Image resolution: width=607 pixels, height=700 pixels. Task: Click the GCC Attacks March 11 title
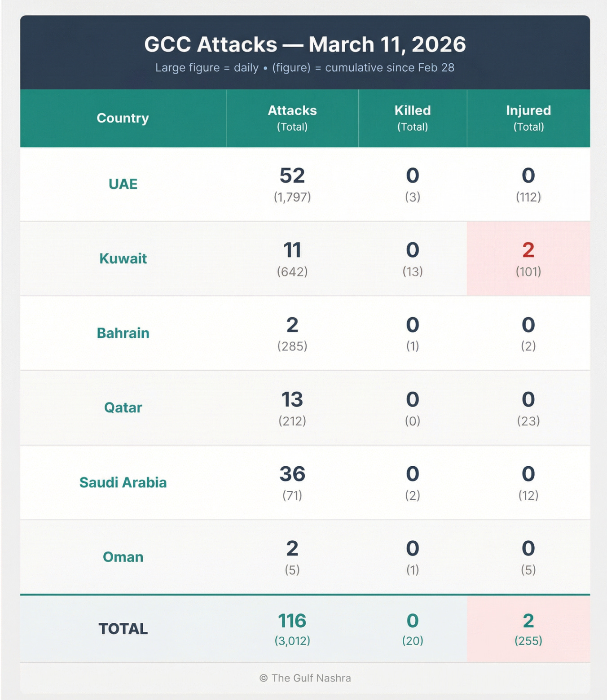click(x=305, y=44)
